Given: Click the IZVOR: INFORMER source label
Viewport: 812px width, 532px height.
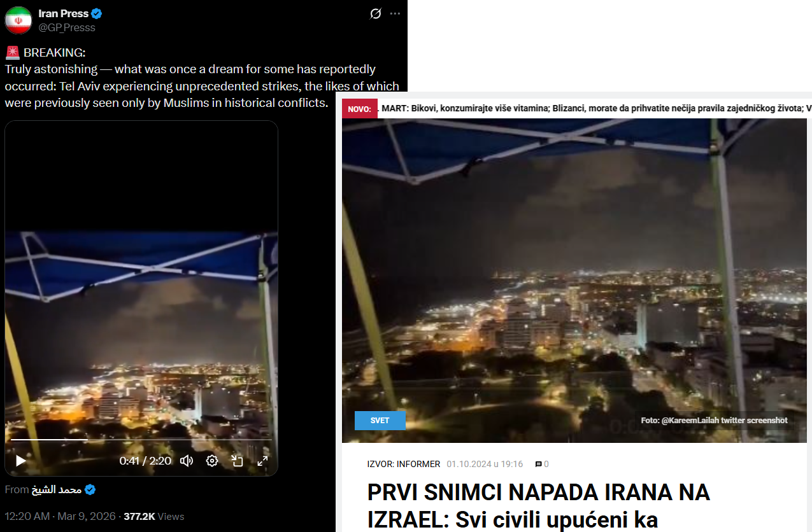Looking at the screenshot, I should click(404, 464).
